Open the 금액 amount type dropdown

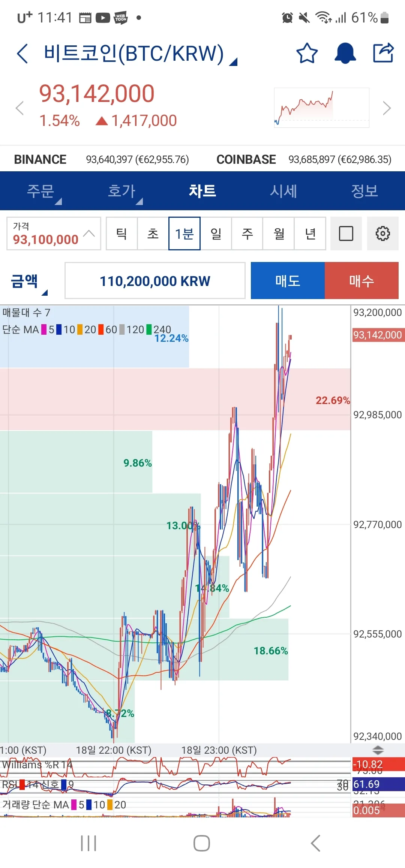pyautogui.click(x=28, y=282)
